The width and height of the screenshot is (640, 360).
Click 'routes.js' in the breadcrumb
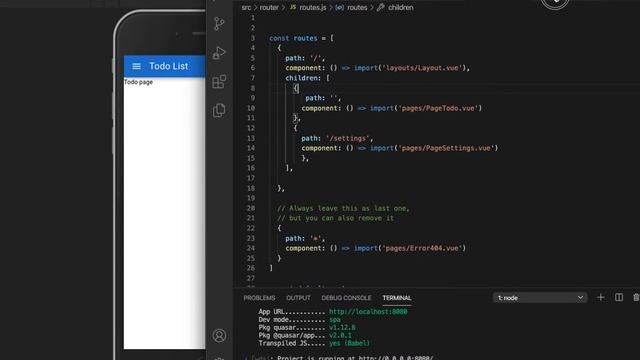(313, 7)
